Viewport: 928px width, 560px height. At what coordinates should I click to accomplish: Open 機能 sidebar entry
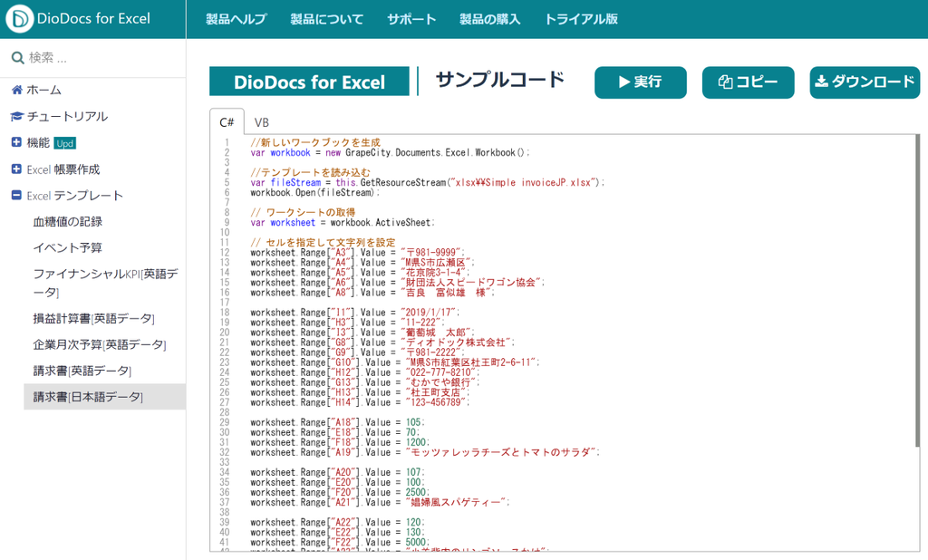(38, 142)
